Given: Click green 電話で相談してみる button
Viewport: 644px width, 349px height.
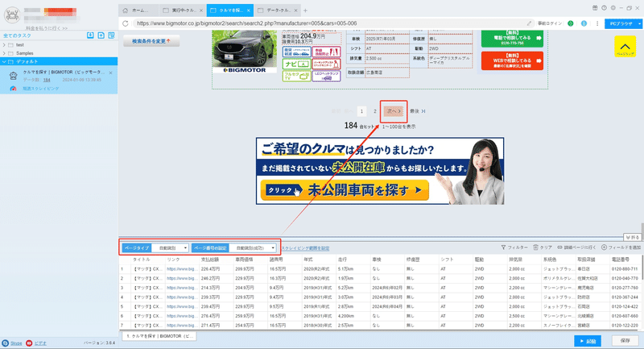Looking at the screenshot, I should 512,38.
